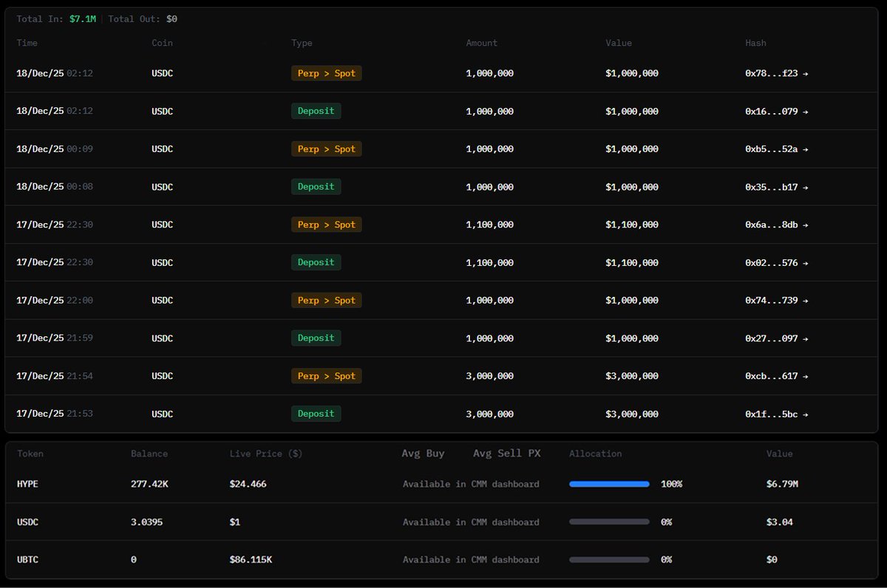Click arrow icon beside hash 0xcb...617
Viewport: 887px width, 588px height.
click(x=805, y=376)
